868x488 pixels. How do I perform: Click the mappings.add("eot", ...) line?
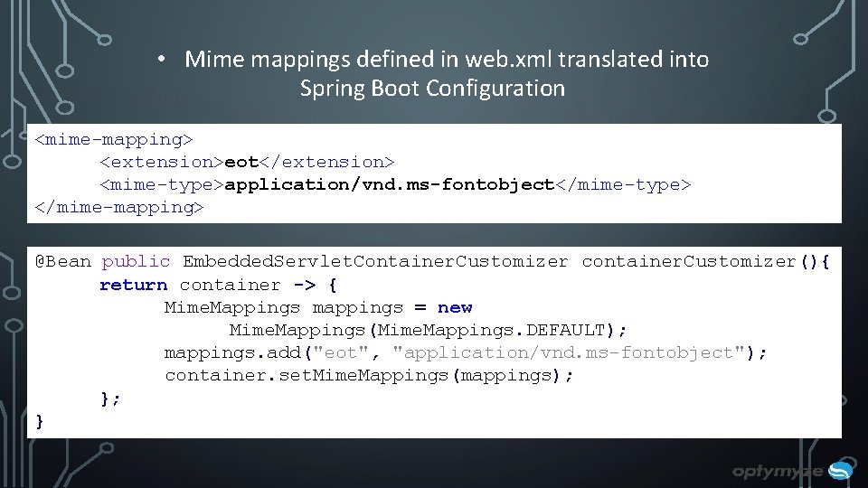tap(466, 353)
